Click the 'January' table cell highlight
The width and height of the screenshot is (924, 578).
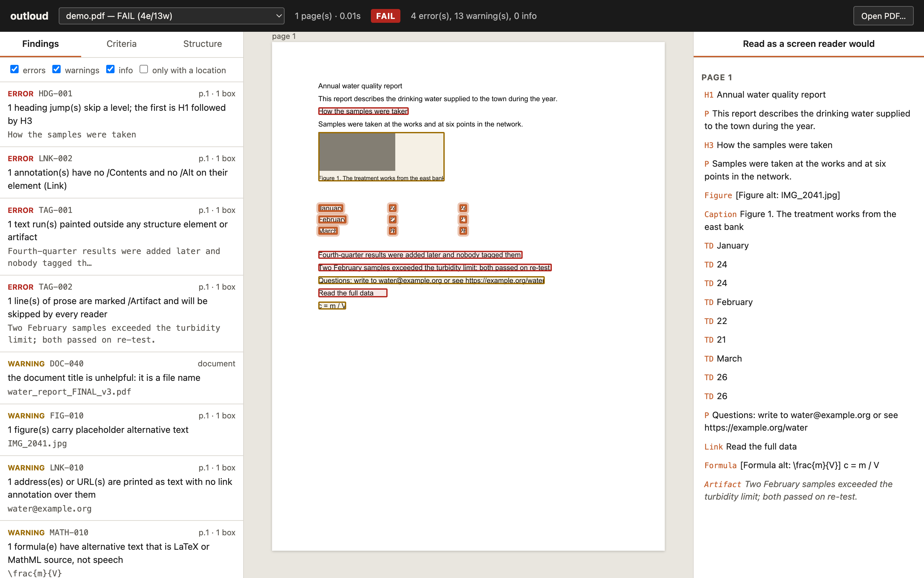[331, 208]
